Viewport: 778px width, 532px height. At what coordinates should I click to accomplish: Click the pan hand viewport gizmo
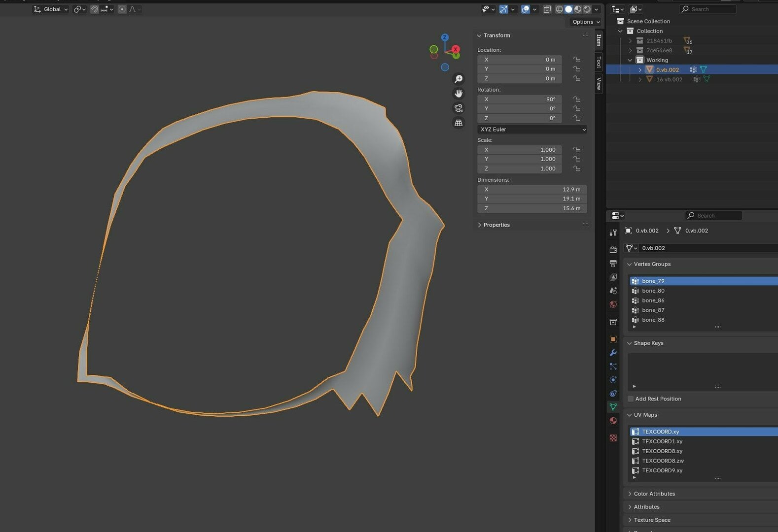click(459, 94)
